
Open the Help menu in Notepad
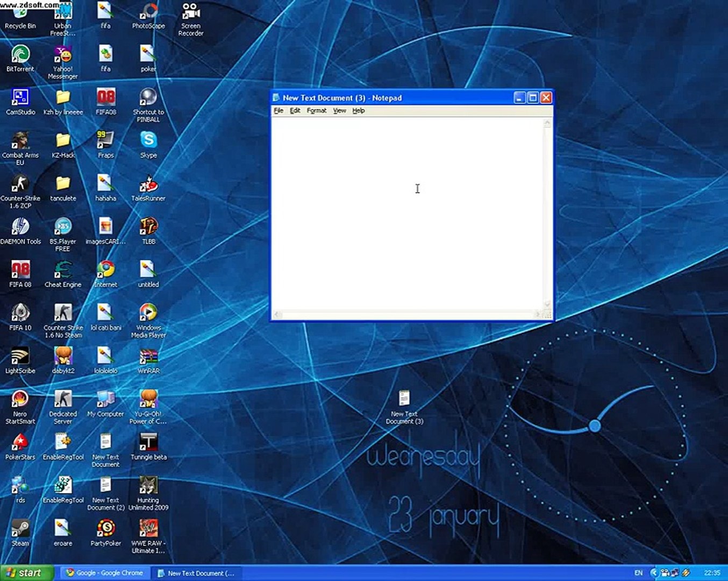coord(359,111)
